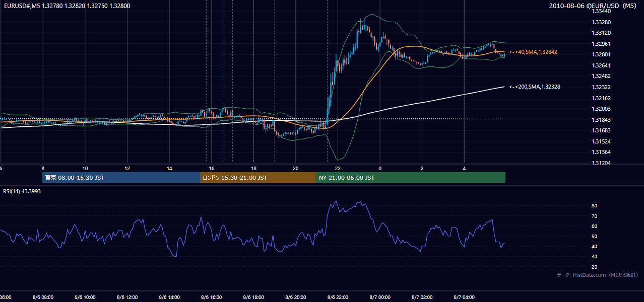Image resolution: width=644 pixels, height=302 pixels.
Task: Click price axis value 1.32641
Action: point(601,65)
